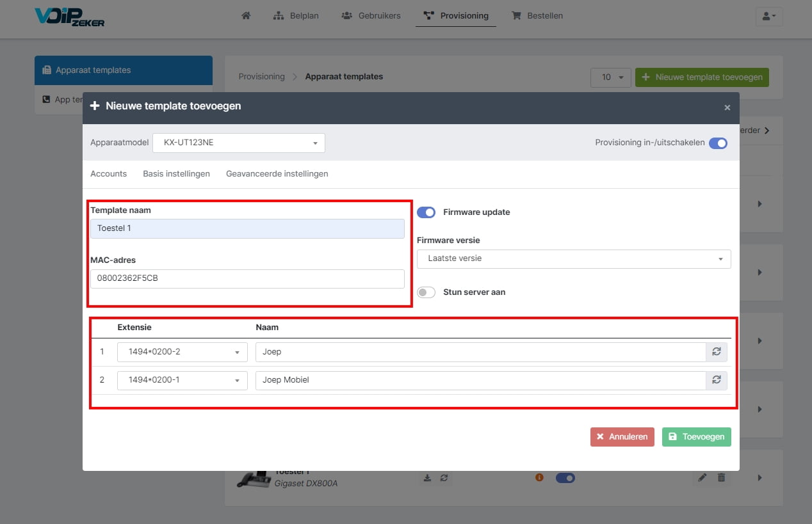Open the Apparaatmodel KX-UT123NE dropdown
812x524 pixels.
[239, 143]
